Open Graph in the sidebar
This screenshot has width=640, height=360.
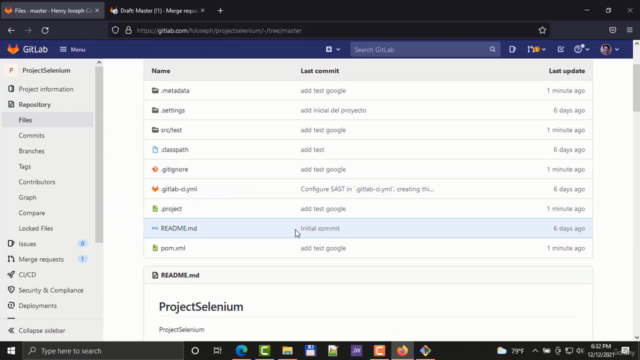pyautogui.click(x=27, y=198)
